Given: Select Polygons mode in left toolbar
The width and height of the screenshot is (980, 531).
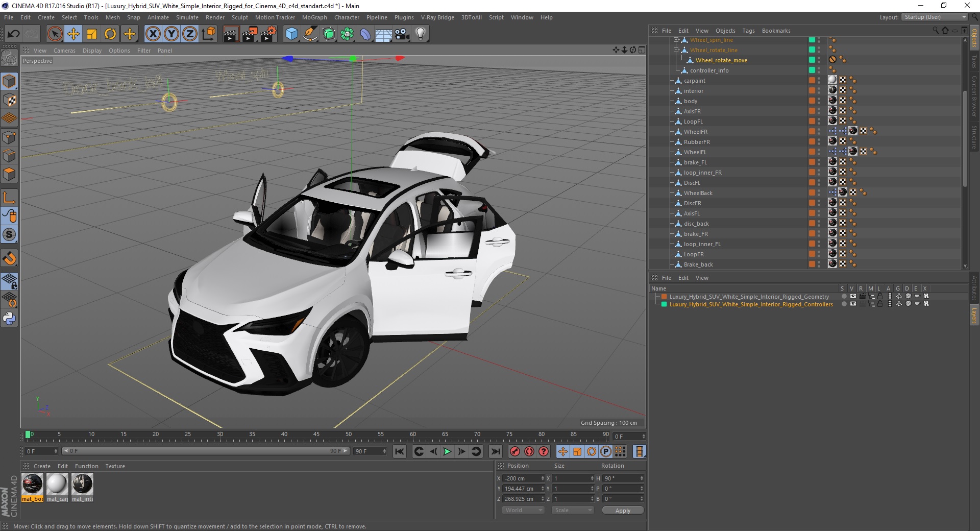Looking at the screenshot, I should [9, 174].
